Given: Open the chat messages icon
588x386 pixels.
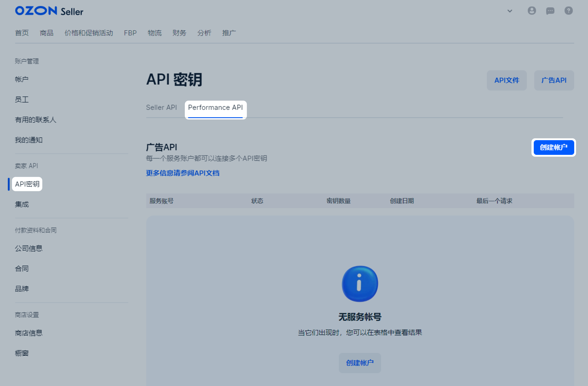Looking at the screenshot, I should click(550, 11).
